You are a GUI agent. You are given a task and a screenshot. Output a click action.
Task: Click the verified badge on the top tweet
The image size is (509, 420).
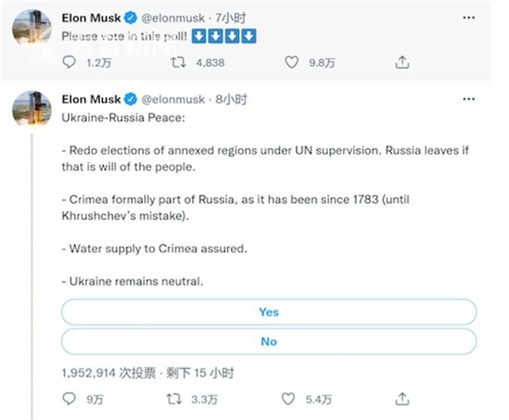[x=131, y=18]
